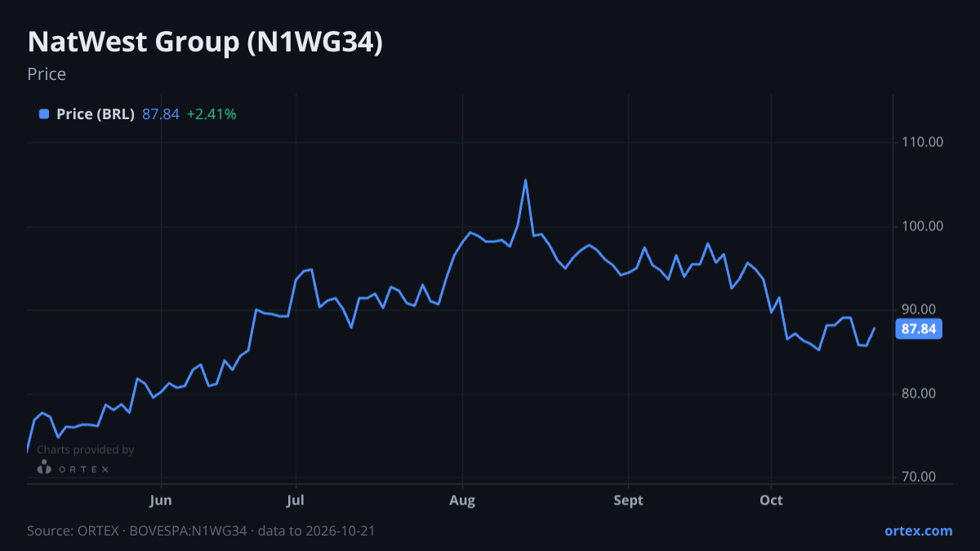Screen dimensions: 980x551
Task: Click the Jul x-axis label
Action: pos(296,500)
